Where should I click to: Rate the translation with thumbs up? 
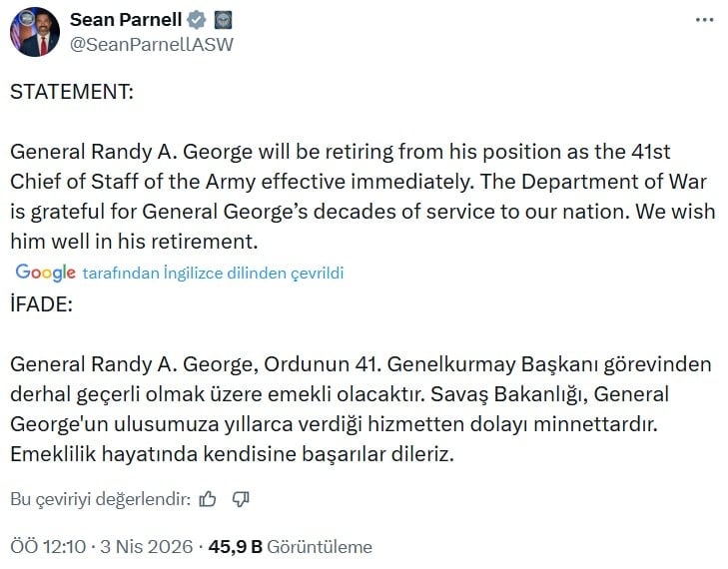(x=208, y=498)
